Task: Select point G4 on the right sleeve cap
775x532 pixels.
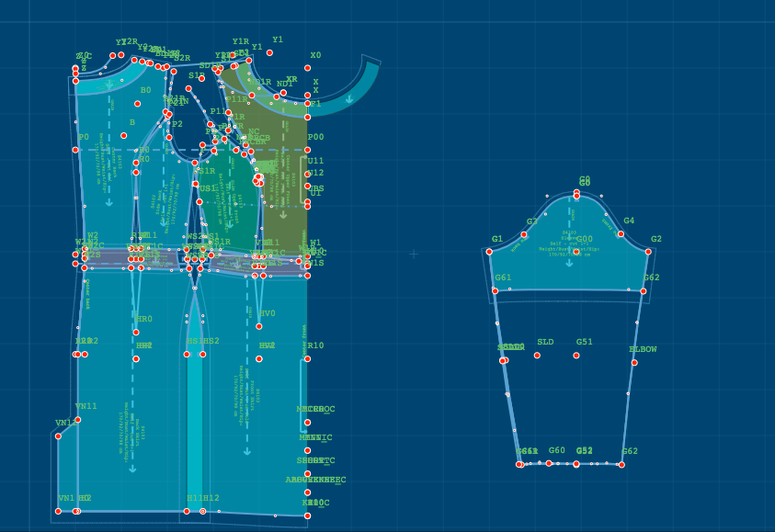Action: tap(622, 234)
